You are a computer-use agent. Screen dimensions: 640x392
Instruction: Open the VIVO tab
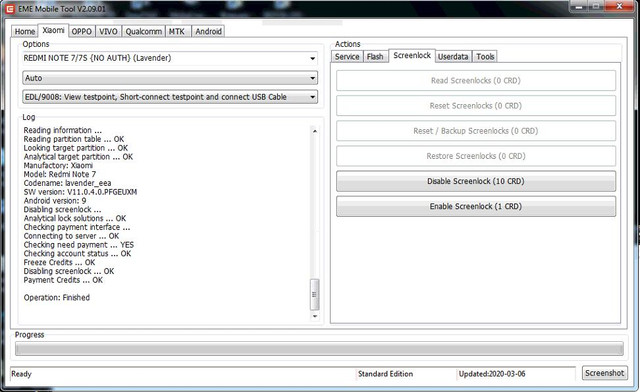point(108,31)
